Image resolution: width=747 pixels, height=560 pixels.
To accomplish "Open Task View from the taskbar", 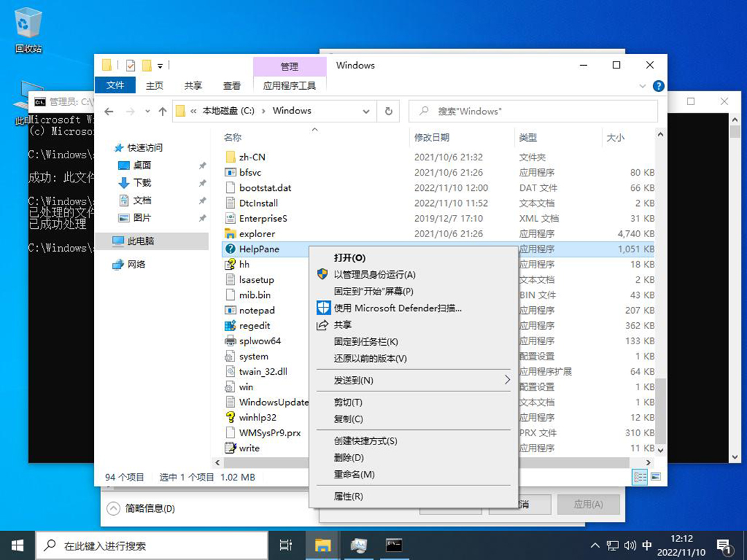I will [286, 545].
